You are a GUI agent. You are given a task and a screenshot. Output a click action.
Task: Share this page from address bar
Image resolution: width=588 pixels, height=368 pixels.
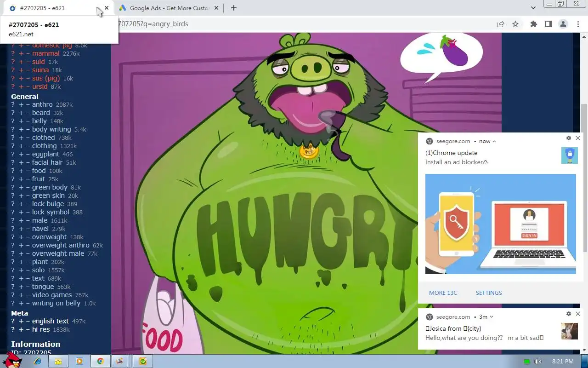click(501, 24)
